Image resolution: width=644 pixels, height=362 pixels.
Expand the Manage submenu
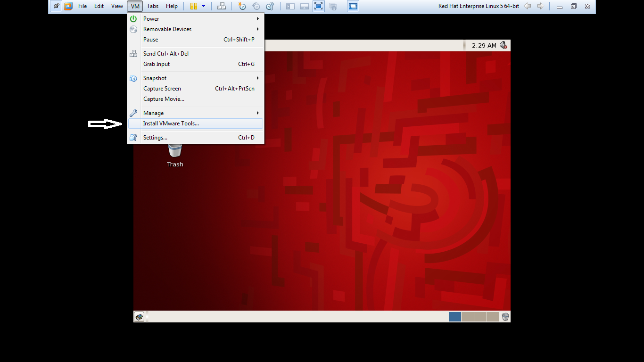[x=195, y=113]
